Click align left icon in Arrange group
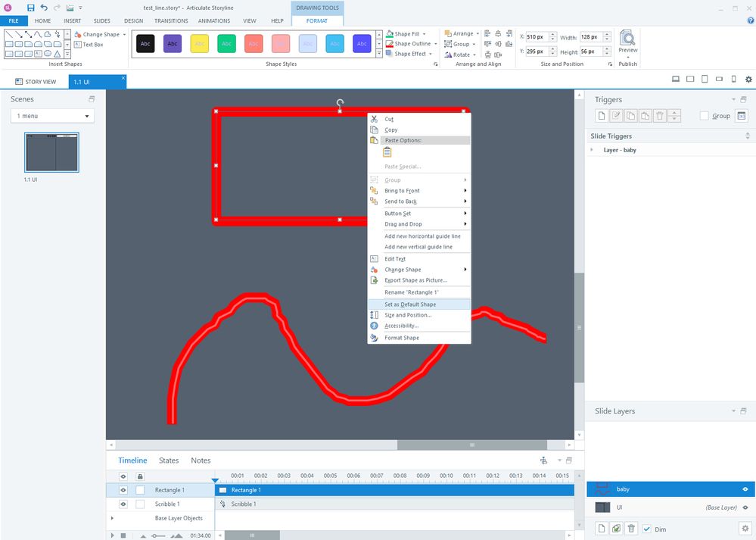756x540 pixels. coord(487,33)
